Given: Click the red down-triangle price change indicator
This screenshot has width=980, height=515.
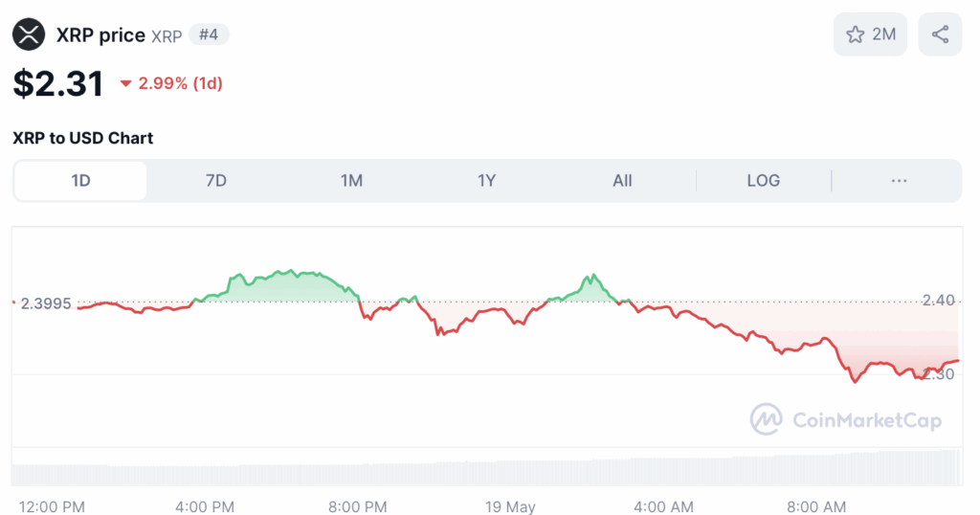Looking at the screenshot, I should point(125,83).
